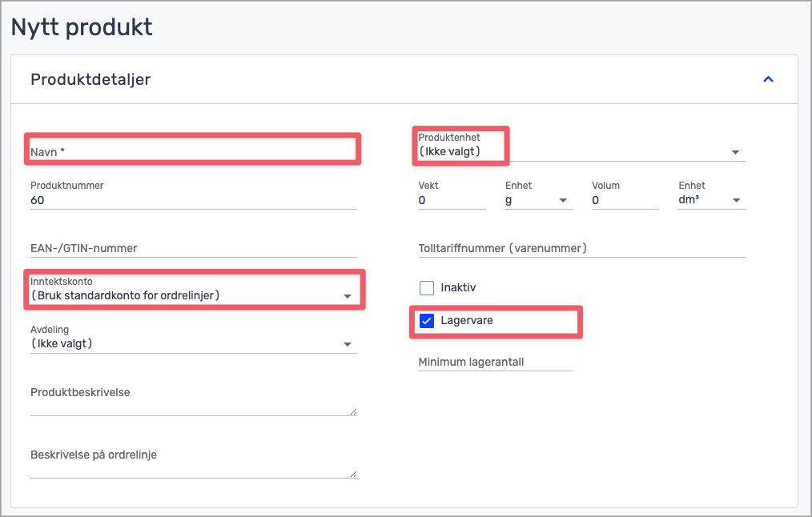Click the Minimum lagerantall field
Image resolution: width=812 pixels, height=517 pixels.
[x=495, y=362]
